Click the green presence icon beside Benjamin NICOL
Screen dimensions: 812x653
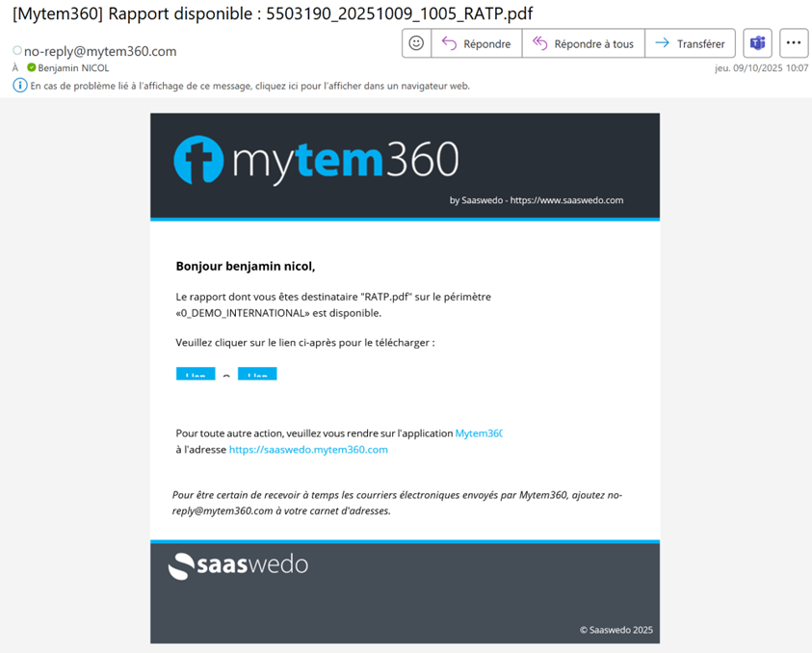point(32,68)
